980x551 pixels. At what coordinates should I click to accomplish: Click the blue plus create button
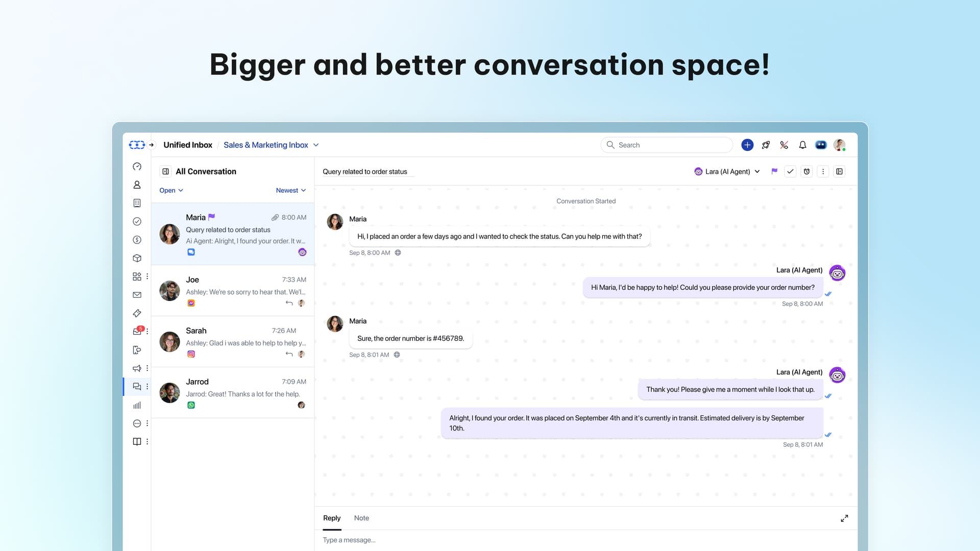(x=747, y=145)
